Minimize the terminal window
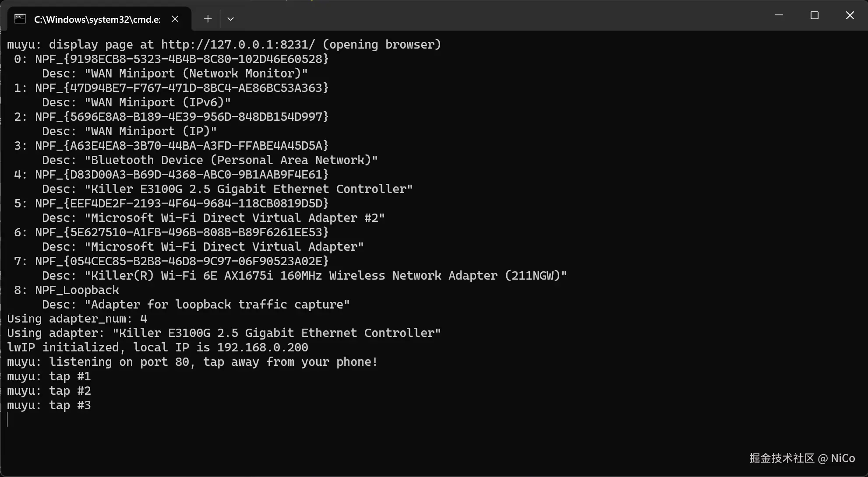The image size is (868, 477). pos(779,15)
